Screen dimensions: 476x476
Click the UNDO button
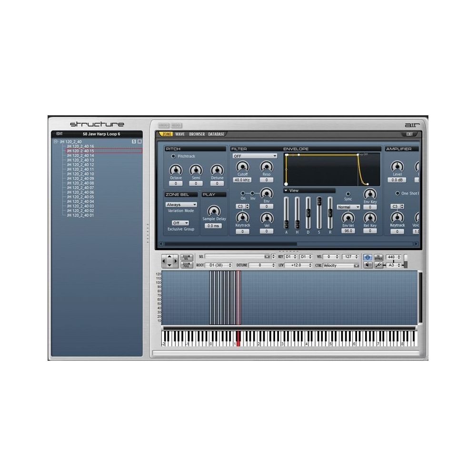coord(163,126)
